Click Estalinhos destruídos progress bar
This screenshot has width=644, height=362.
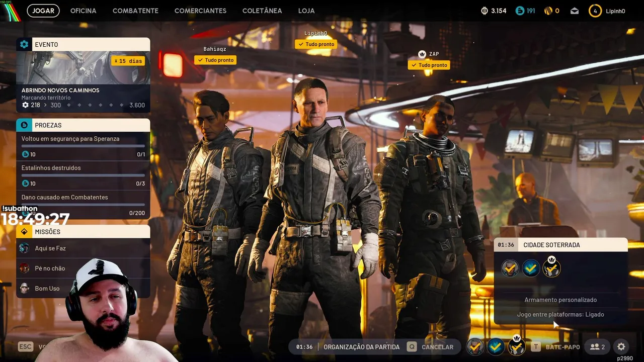click(83, 175)
